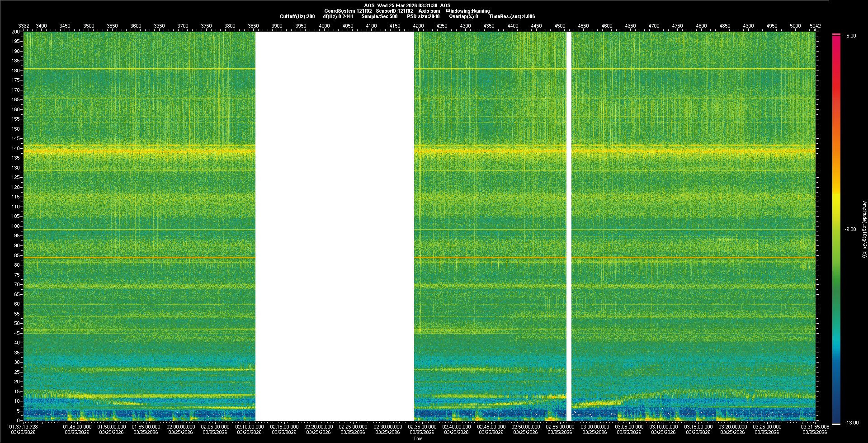
Task: Click the 03:15:00.000 time axis label
Action: pyautogui.click(x=698, y=426)
